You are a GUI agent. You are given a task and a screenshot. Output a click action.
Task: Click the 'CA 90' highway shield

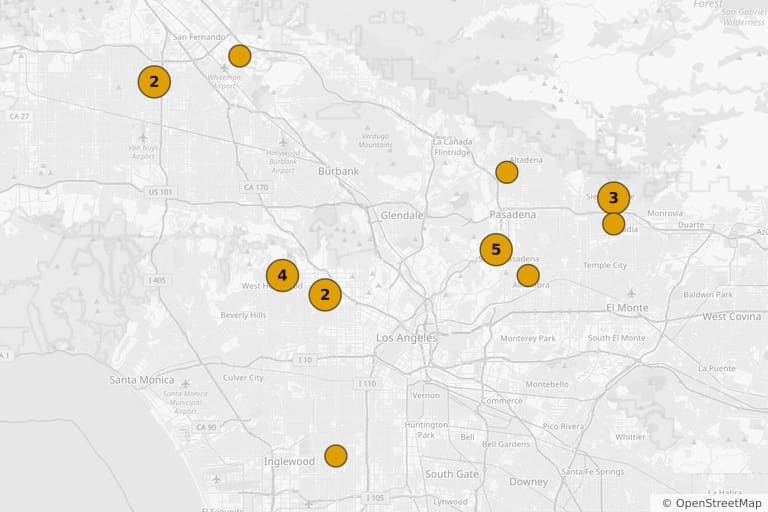pyautogui.click(x=206, y=427)
